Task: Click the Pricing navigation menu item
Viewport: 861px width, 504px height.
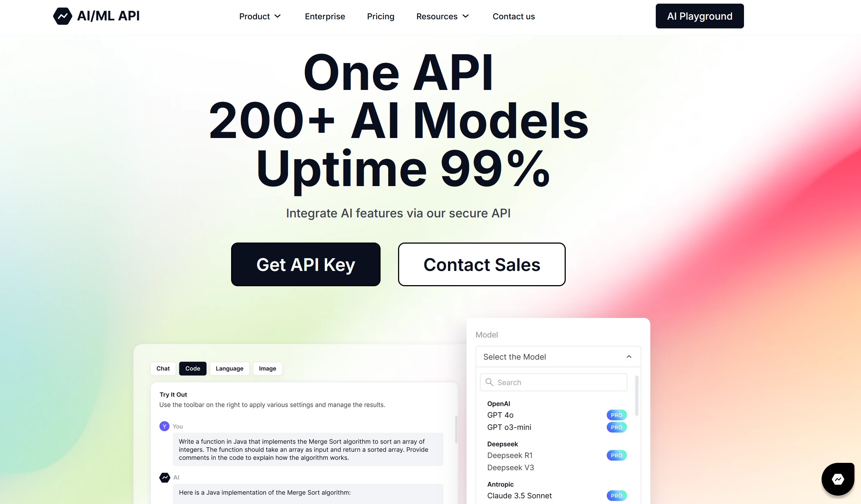Action: (381, 16)
